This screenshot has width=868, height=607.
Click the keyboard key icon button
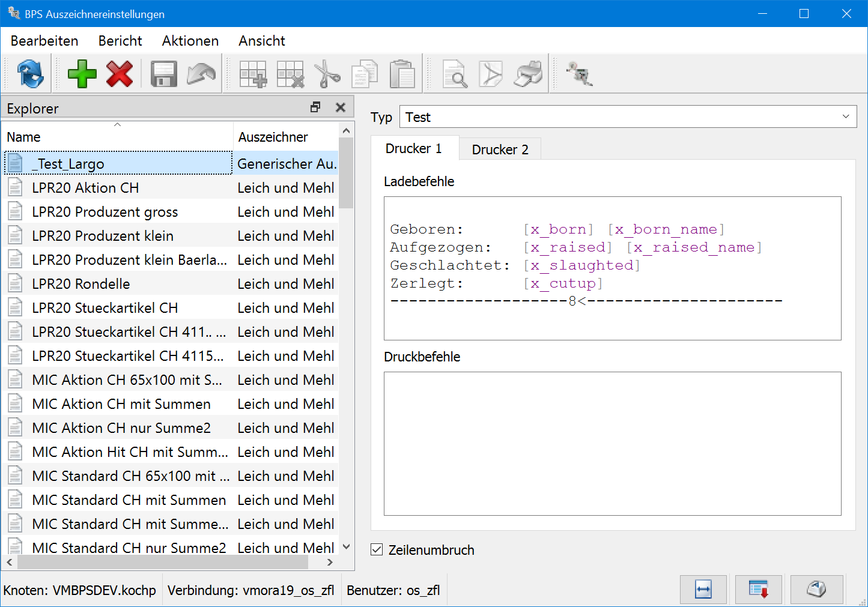[816, 589]
